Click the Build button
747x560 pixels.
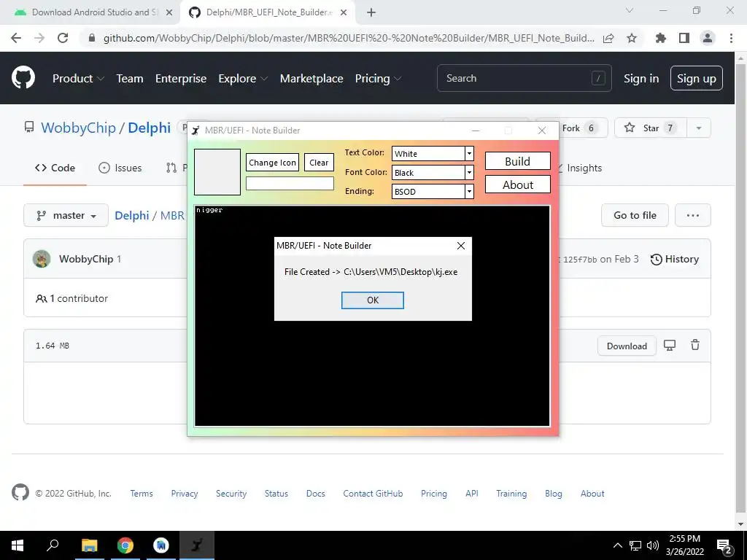[x=517, y=161]
